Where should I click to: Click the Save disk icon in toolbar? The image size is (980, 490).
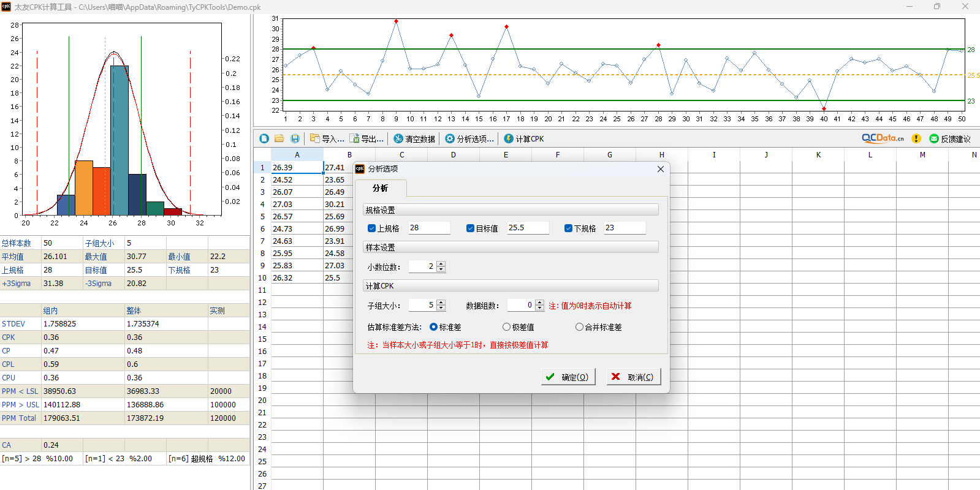pos(295,138)
